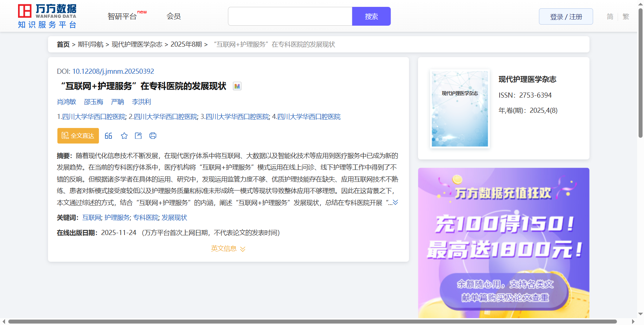Expand the truncated abstract with the chevron
The width and height of the screenshot is (644, 325).
pyautogui.click(x=395, y=202)
